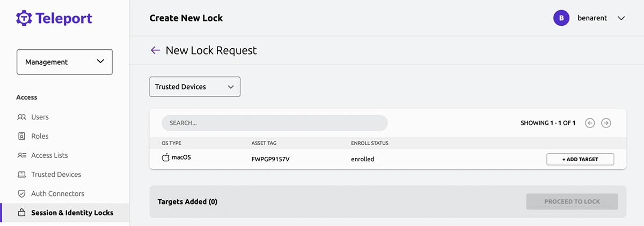Click the Users people icon in sidebar
The image size is (644, 226).
click(22, 117)
